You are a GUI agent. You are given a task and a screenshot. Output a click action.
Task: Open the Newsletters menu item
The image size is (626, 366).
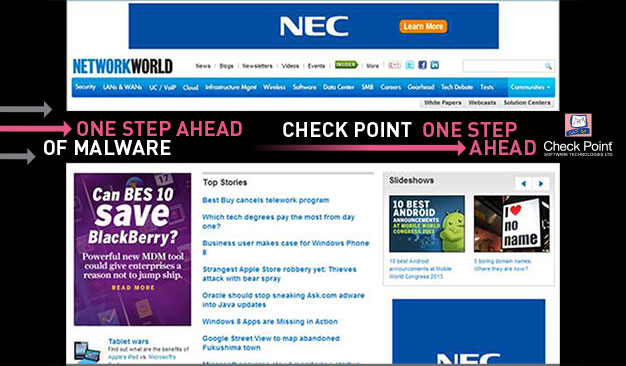point(258,66)
